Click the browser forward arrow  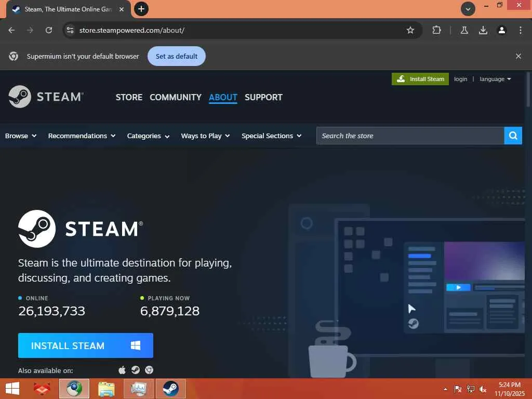click(30, 30)
